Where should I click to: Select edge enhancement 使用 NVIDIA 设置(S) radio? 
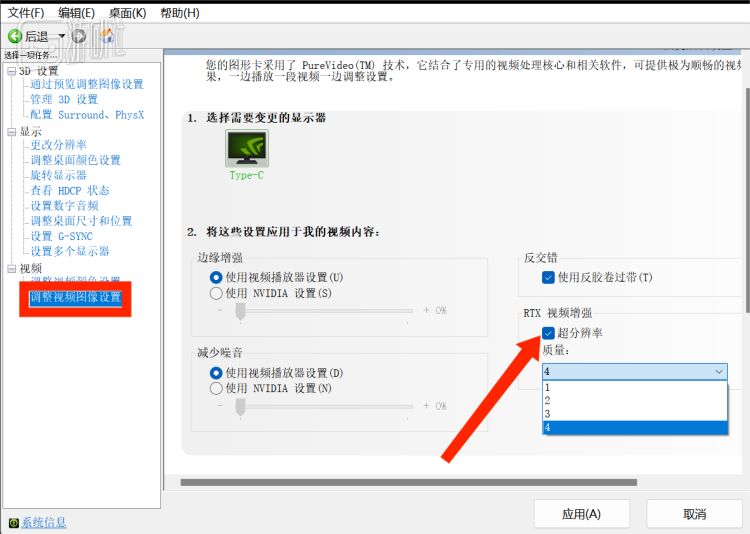pos(216,293)
